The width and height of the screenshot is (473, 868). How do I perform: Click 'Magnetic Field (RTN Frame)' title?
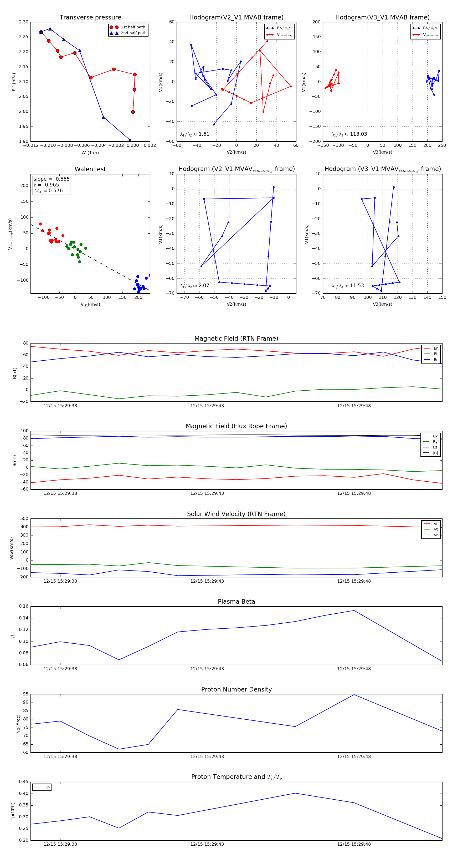pos(236,339)
